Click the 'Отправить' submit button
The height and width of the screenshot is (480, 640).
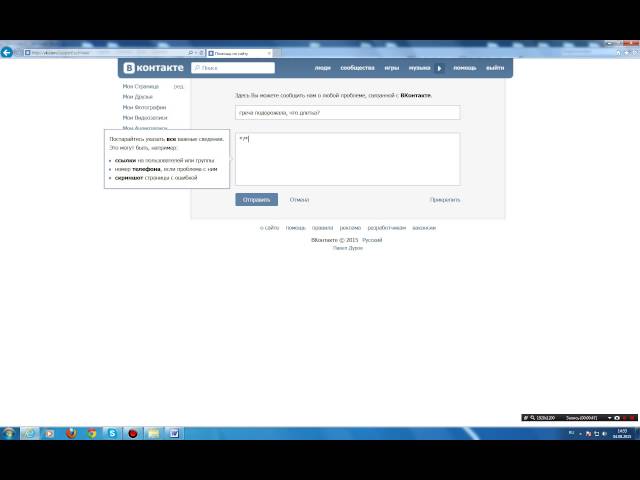point(257,200)
